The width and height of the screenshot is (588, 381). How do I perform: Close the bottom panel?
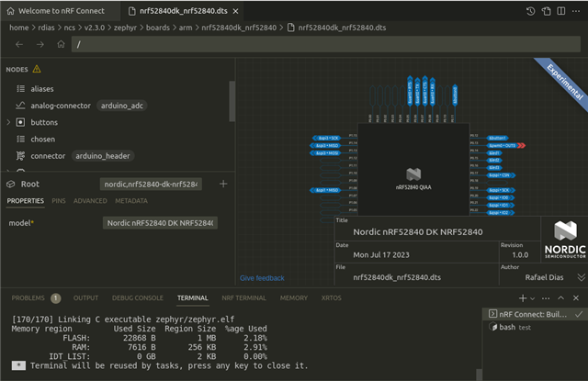pos(576,298)
